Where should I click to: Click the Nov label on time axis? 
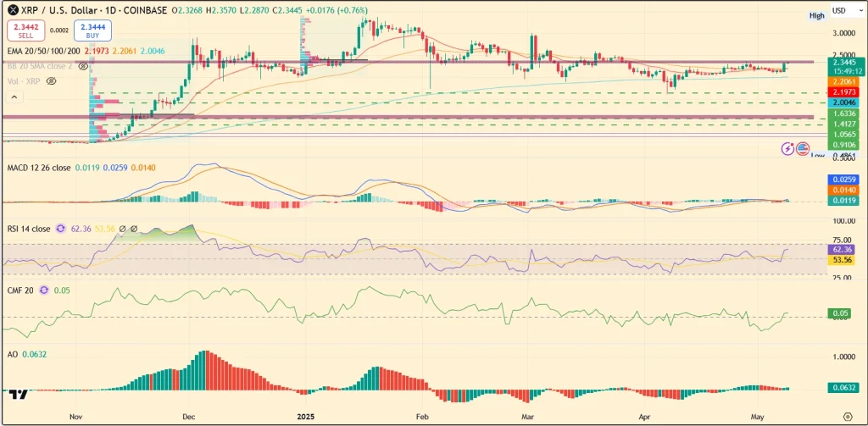pyautogui.click(x=77, y=416)
